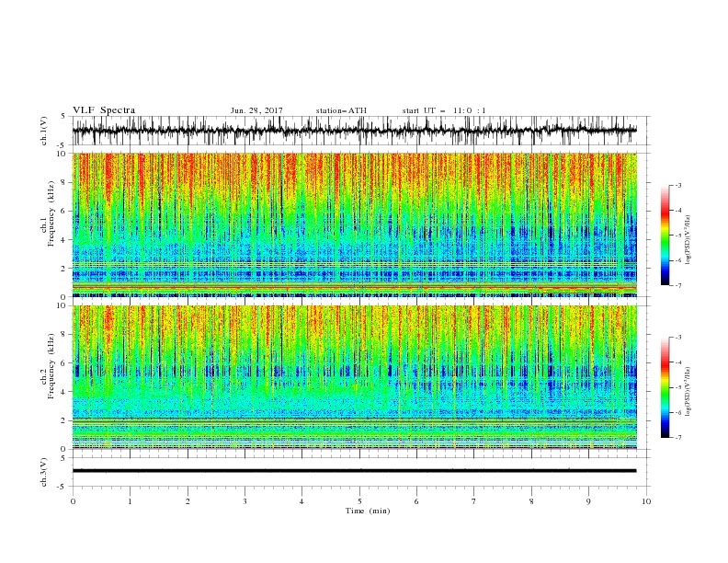Click time axis tick label "5"
Screen dimensions: 728x563
(359, 501)
